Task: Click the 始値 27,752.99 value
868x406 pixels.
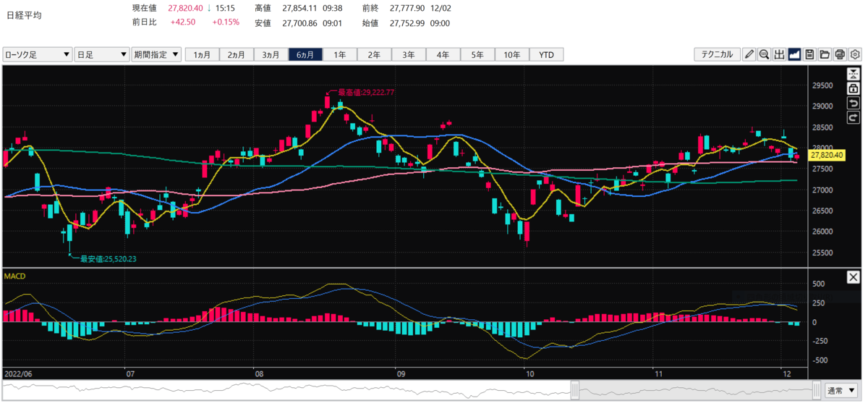Action: point(408,22)
